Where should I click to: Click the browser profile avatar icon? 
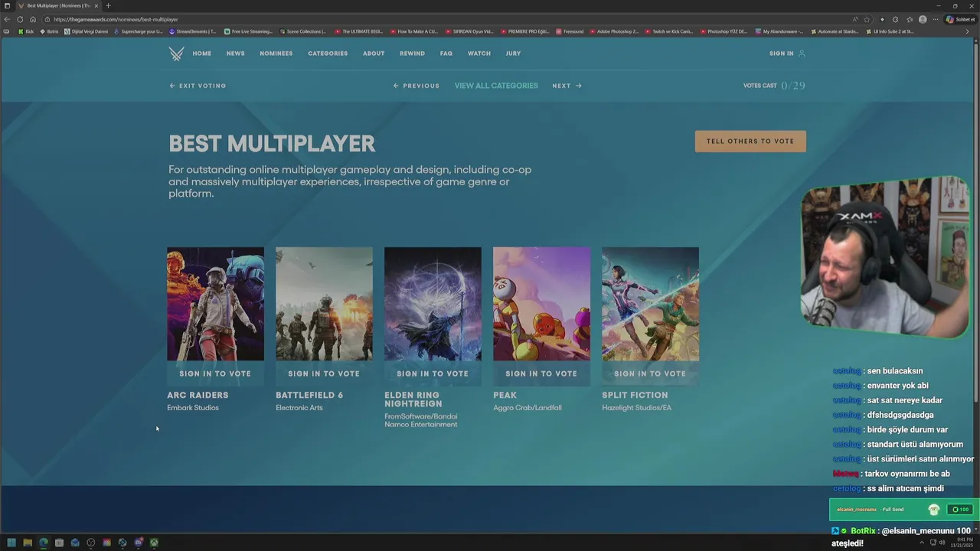click(x=923, y=19)
